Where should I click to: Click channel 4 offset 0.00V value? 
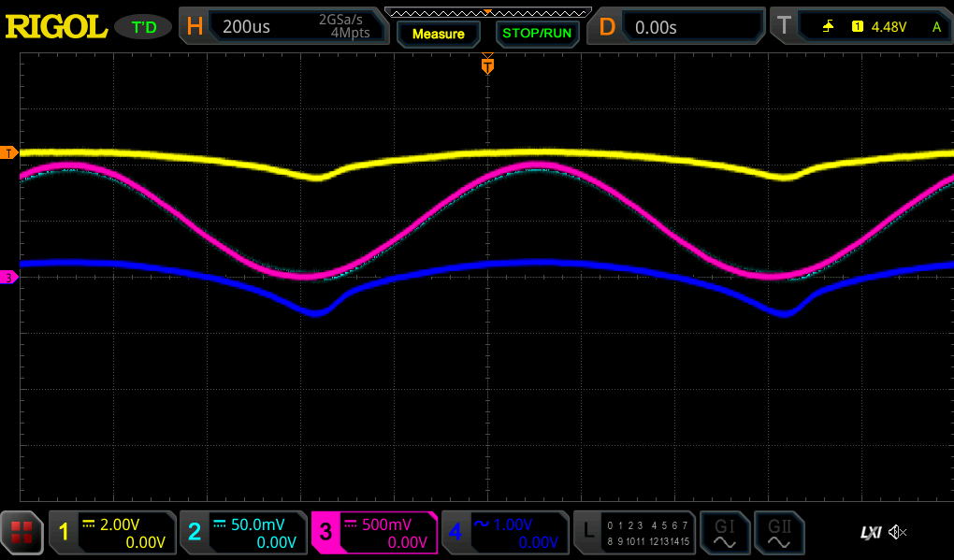[x=539, y=541]
